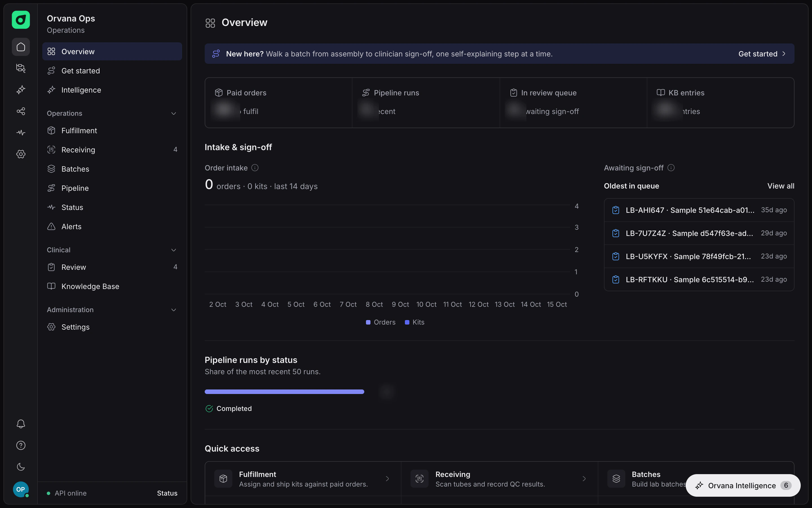This screenshot has width=812, height=508.
Task: Open queue item LB-U5KYFX
Action: (699, 256)
